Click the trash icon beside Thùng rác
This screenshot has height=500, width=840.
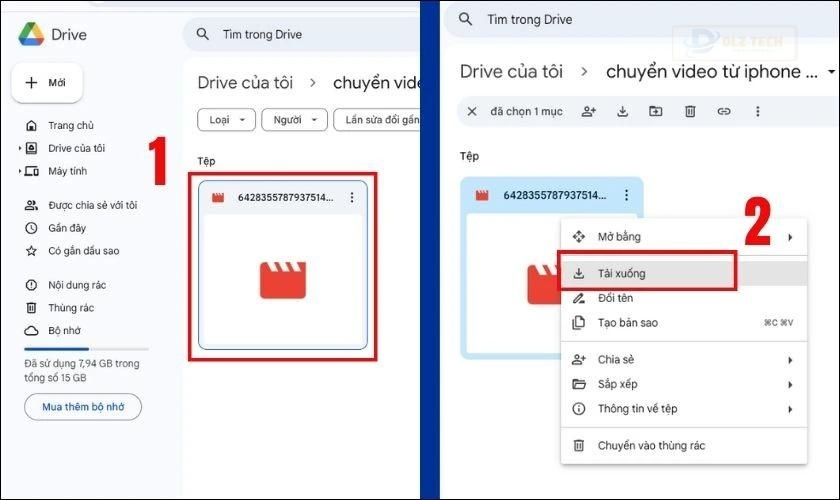tap(32, 308)
